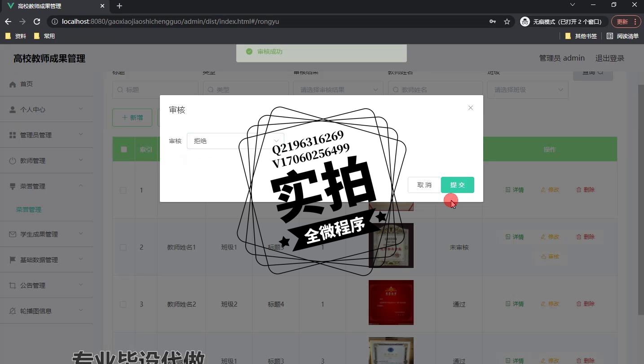
Task: Submit the audit with 提交 button
Action: tap(457, 185)
